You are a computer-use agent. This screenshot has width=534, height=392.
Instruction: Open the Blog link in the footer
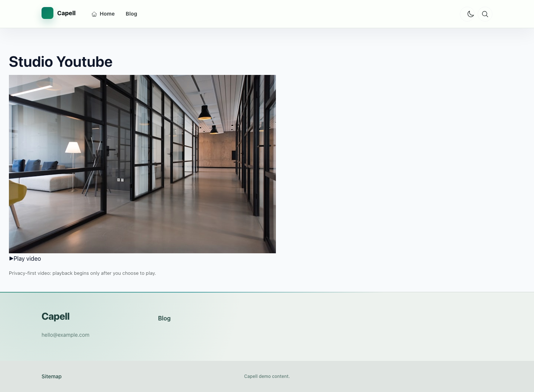pyautogui.click(x=164, y=318)
